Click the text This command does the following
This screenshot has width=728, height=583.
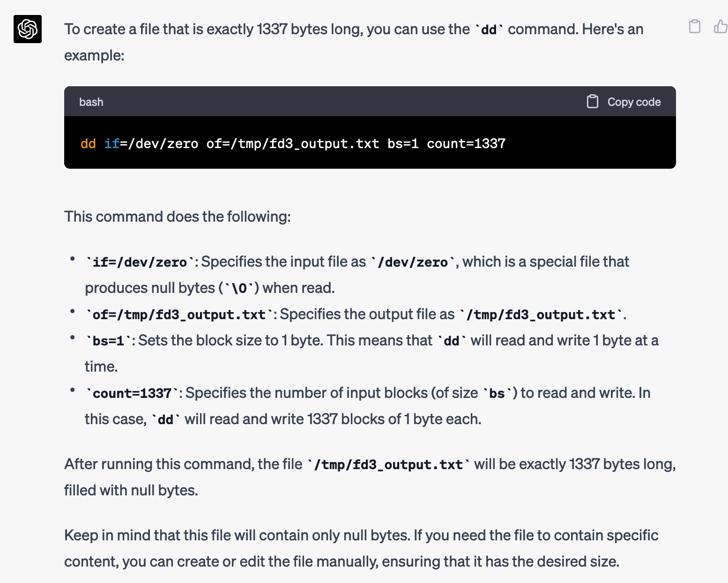point(178,217)
